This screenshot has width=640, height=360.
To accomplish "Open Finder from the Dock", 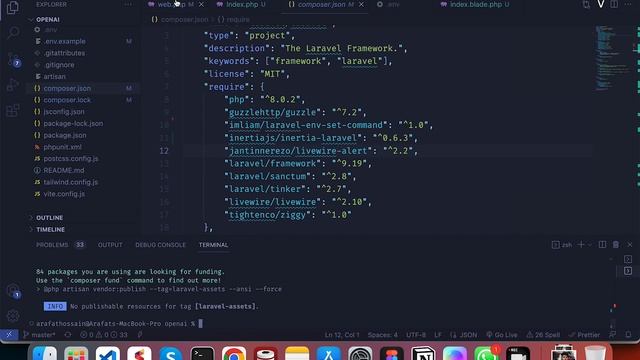I will pyautogui.click(x=44, y=353).
